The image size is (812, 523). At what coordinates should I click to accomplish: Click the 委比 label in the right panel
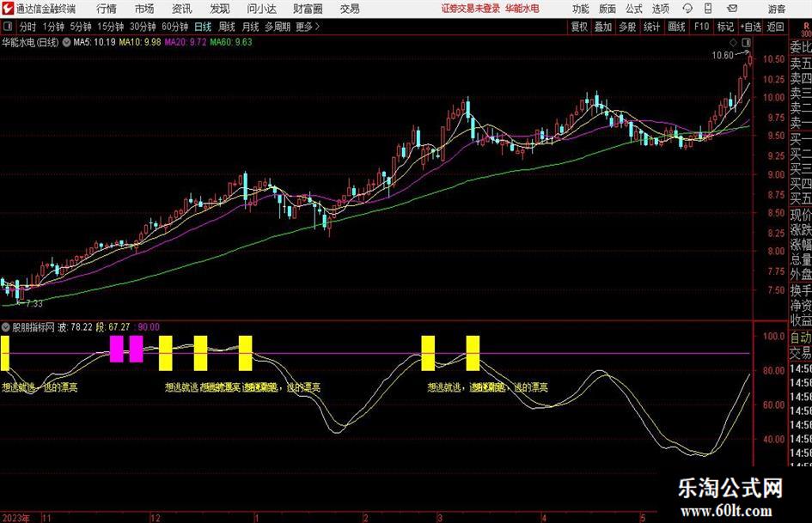pyautogui.click(x=801, y=46)
